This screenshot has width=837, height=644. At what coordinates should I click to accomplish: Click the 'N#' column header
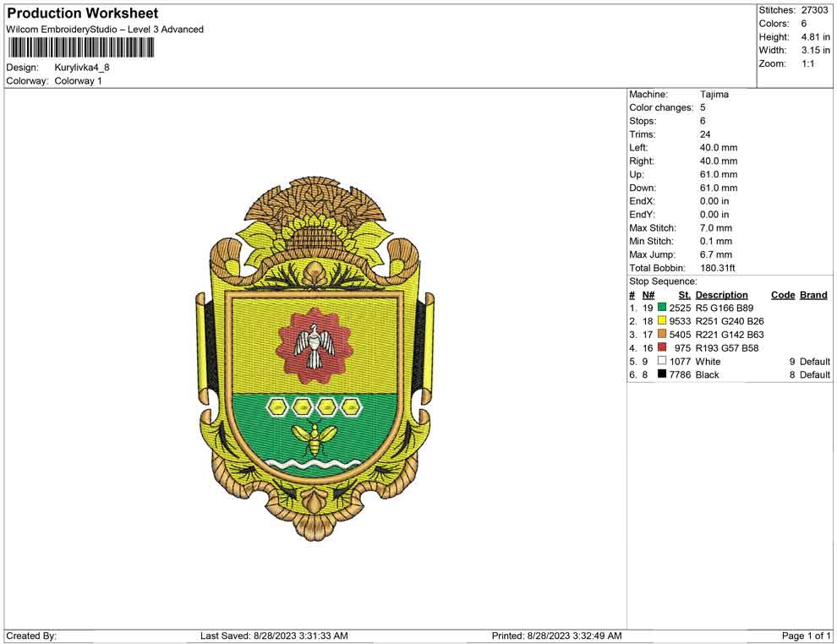tap(648, 295)
